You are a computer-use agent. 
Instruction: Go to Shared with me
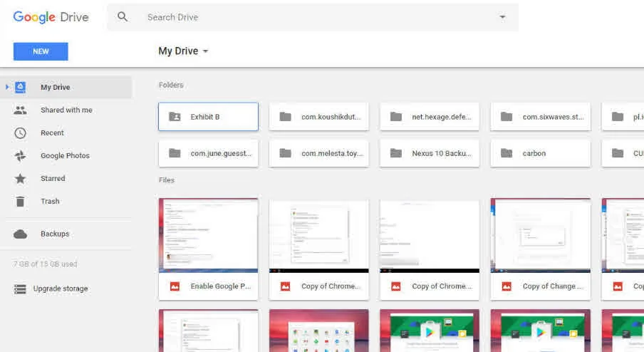point(66,110)
